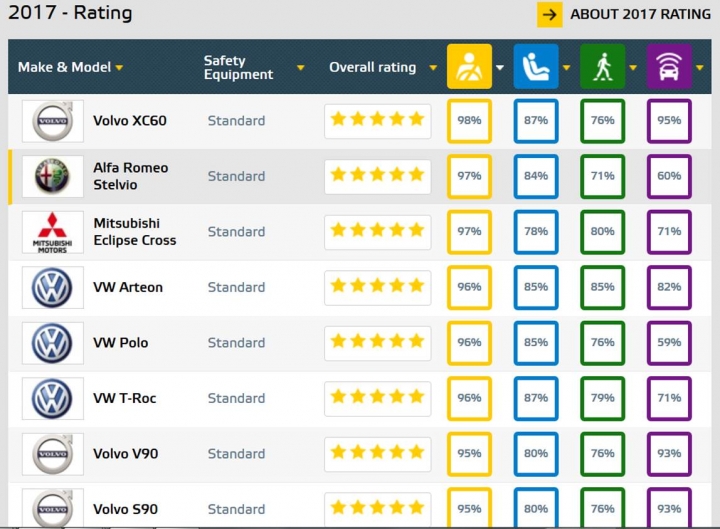Open the VW Arteon model link
Screen dimensions: 720x529
(x=128, y=287)
